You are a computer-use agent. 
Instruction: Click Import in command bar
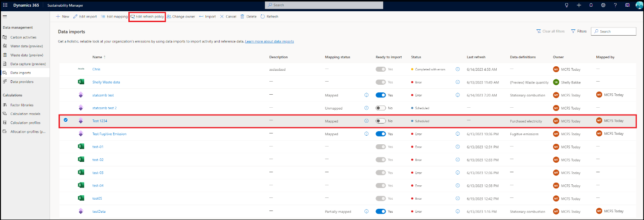(x=207, y=16)
